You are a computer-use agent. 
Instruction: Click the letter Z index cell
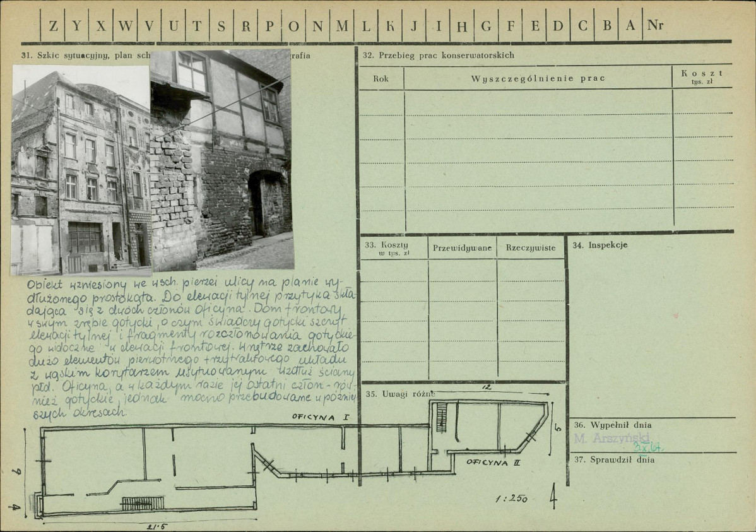(53, 26)
